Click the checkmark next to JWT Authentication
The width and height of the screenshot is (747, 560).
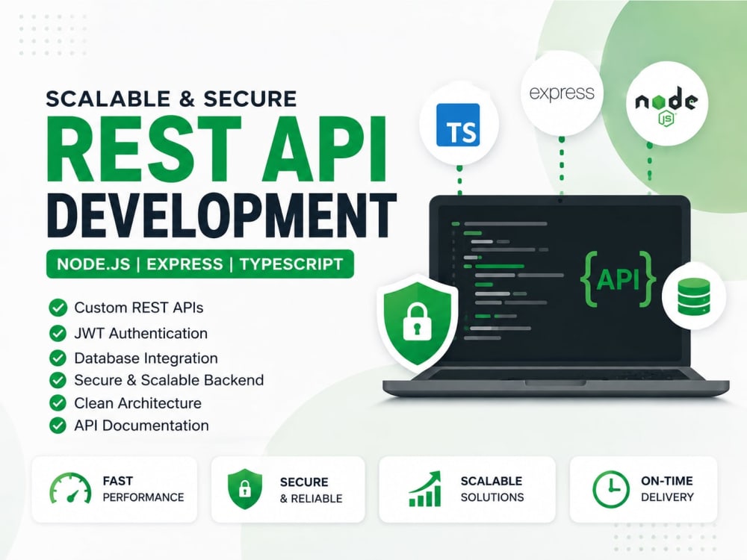tap(58, 333)
